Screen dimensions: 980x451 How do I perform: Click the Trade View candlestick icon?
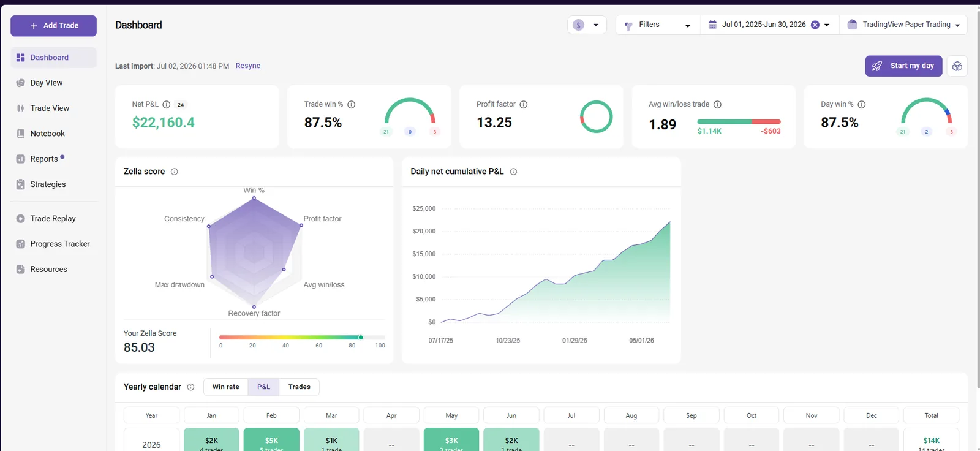point(20,108)
